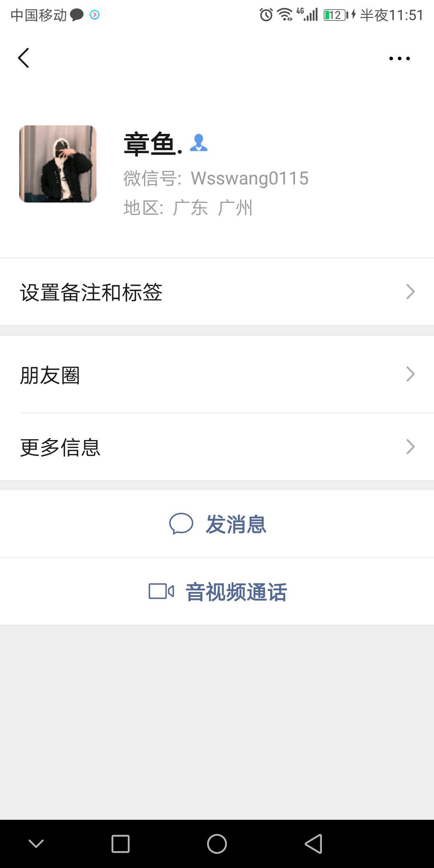The width and height of the screenshot is (434, 868).
Task: Tap the video camera call icon
Action: pyautogui.click(x=161, y=592)
